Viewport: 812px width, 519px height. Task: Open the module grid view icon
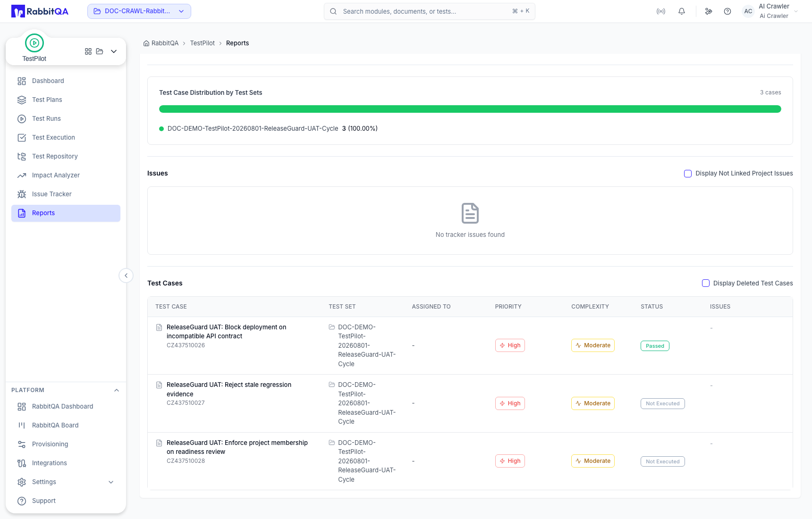tap(88, 51)
